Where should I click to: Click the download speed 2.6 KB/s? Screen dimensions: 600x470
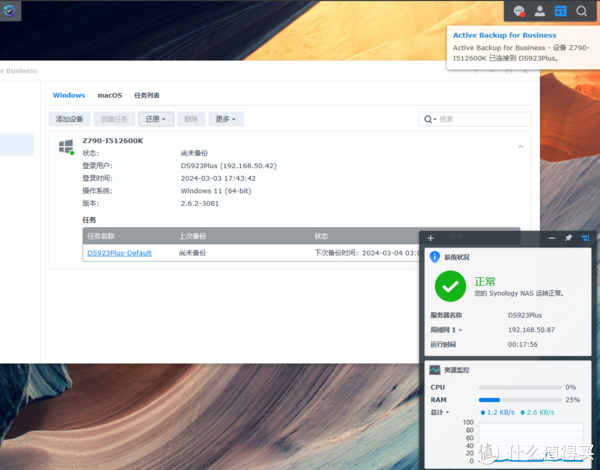coord(537,412)
